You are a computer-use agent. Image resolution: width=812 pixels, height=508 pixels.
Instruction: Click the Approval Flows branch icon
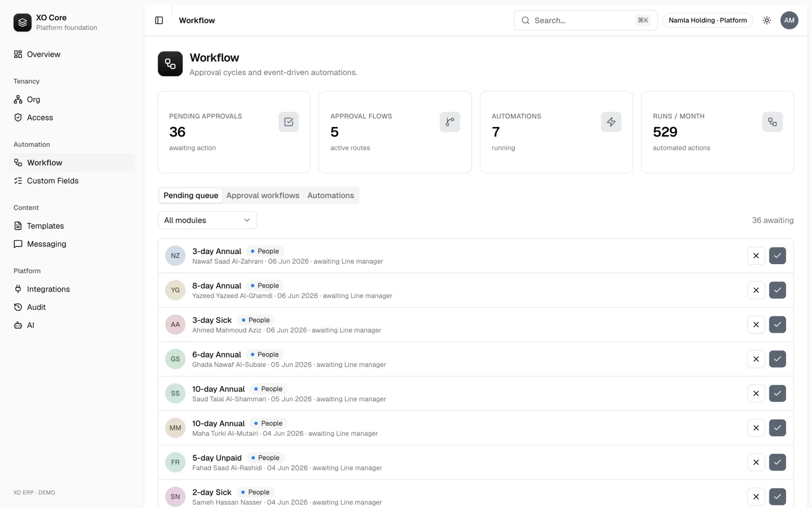tap(450, 122)
